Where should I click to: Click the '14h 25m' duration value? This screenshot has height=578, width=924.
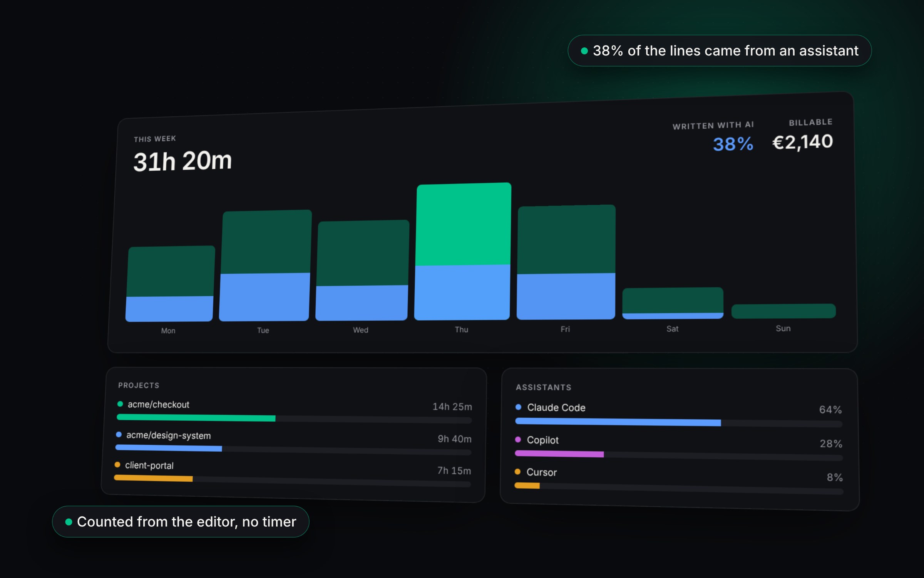click(452, 407)
